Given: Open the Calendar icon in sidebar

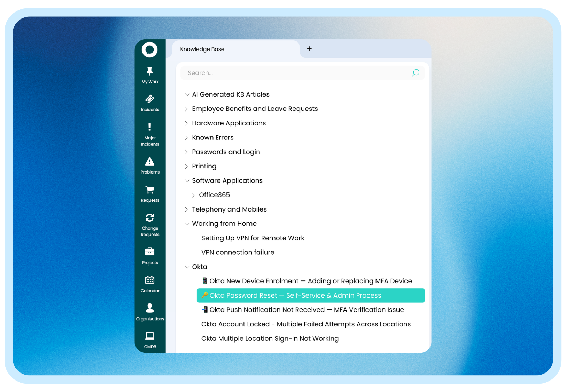Looking at the screenshot, I should tap(150, 280).
